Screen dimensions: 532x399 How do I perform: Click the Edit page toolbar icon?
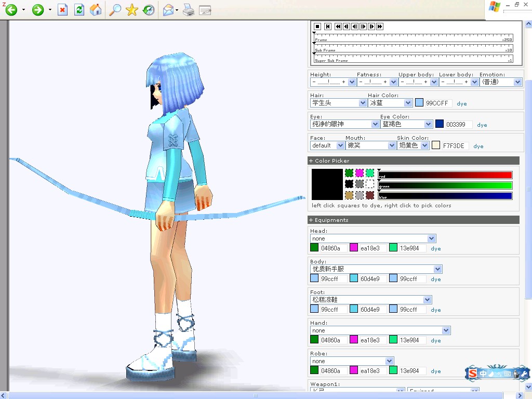pos(205,10)
